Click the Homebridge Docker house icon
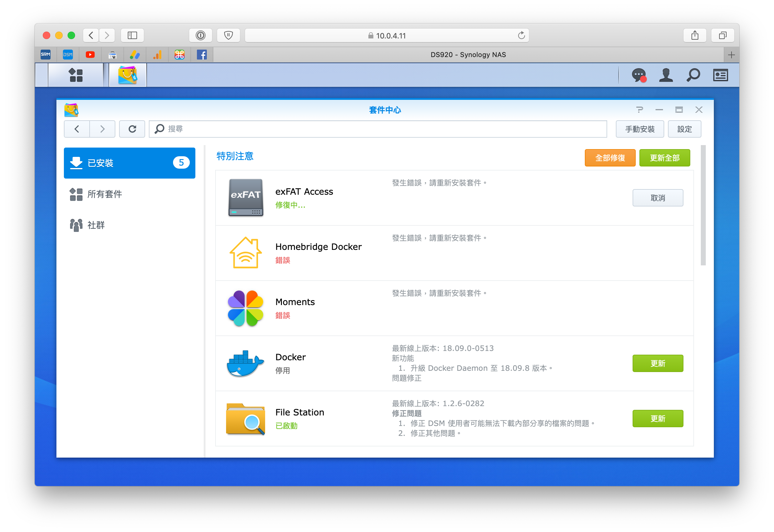 246,253
